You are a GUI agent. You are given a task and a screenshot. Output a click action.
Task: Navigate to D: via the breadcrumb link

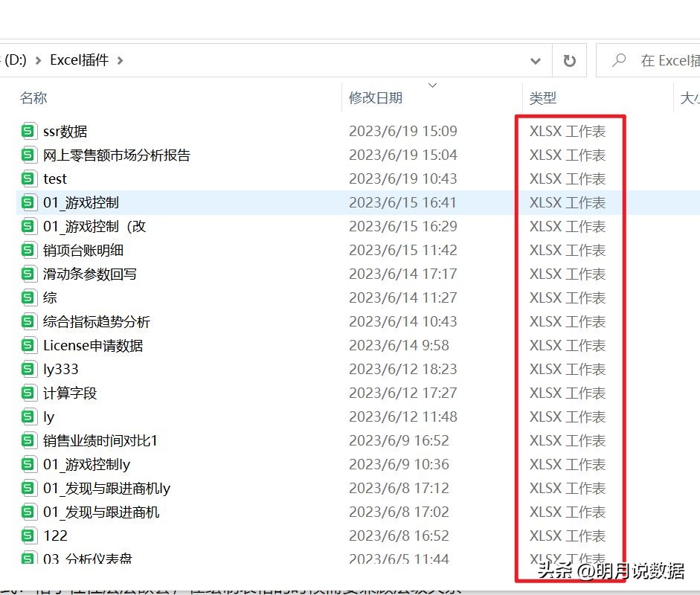(13, 60)
